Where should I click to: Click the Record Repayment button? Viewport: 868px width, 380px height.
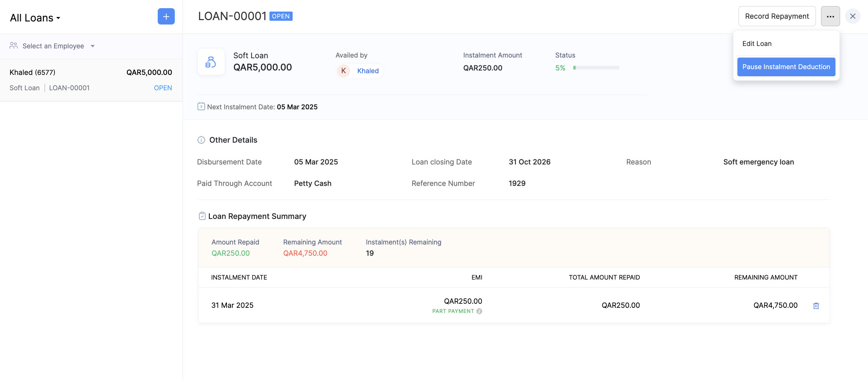click(x=777, y=16)
